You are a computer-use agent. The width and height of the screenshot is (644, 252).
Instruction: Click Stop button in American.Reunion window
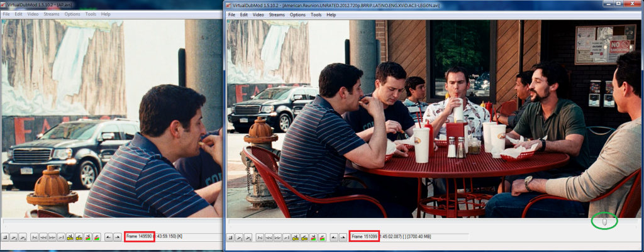coord(230,237)
